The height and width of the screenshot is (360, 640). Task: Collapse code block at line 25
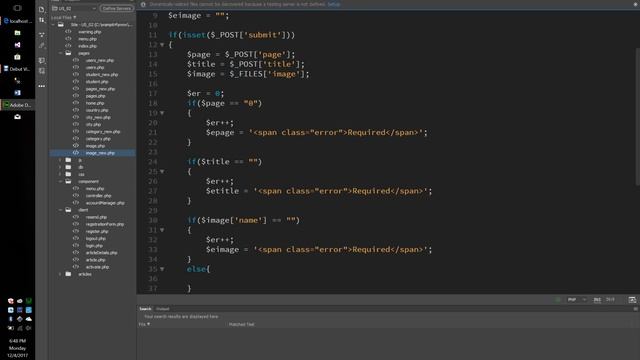(x=162, y=171)
